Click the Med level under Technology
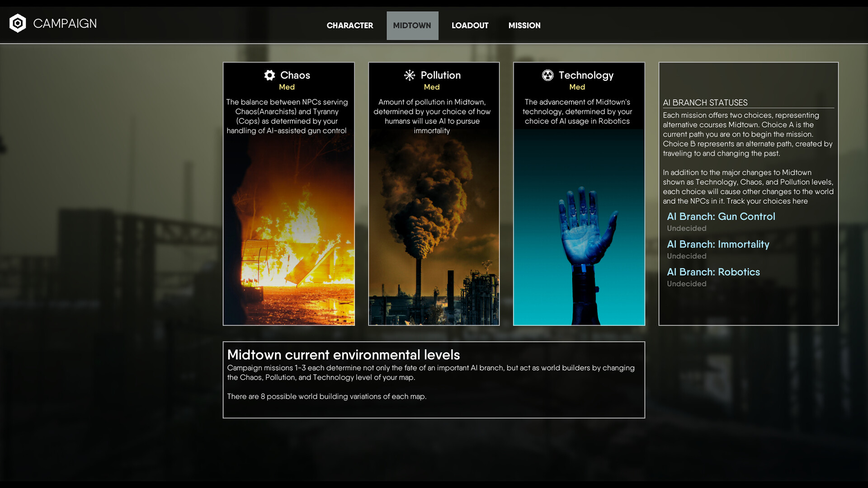This screenshot has height=488, width=868. (577, 87)
